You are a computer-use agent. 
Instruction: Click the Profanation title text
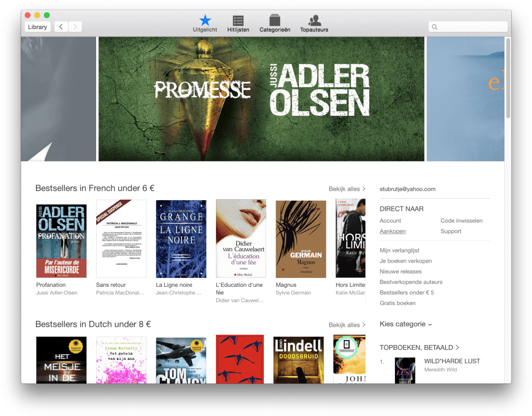click(x=51, y=285)
